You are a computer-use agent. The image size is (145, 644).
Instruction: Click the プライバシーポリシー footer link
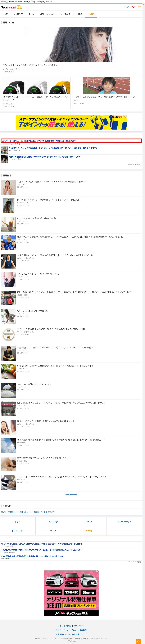click(x=62, y=630)
